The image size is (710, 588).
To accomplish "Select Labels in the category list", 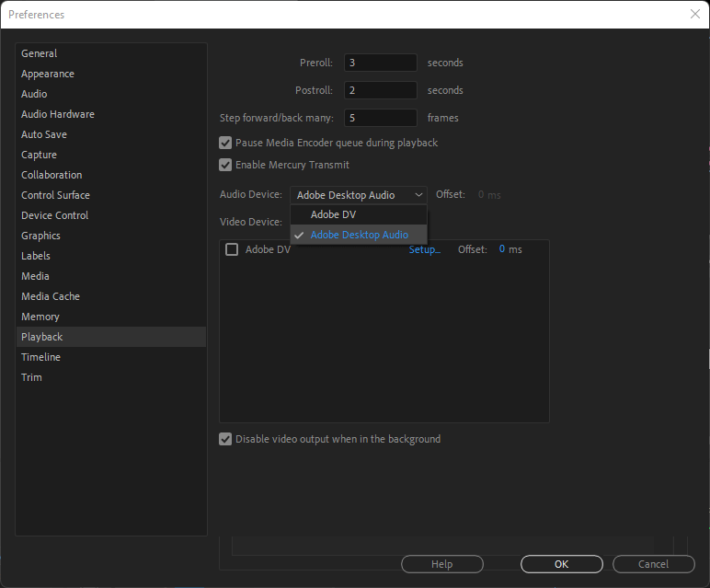I will coord(111,256).
